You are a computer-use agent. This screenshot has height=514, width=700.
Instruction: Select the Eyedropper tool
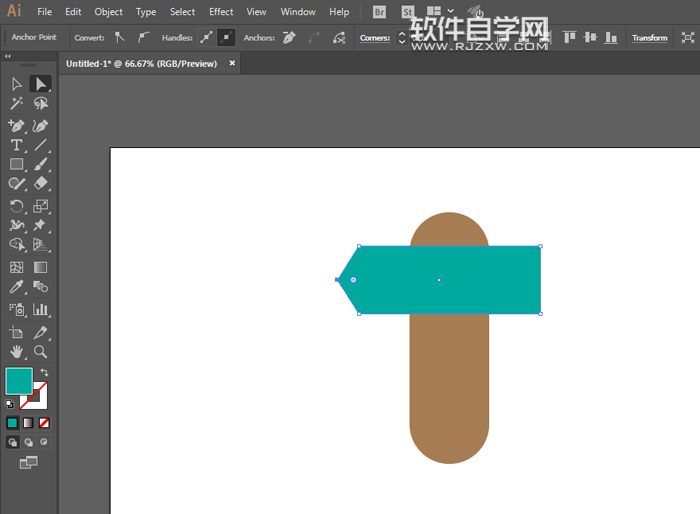[17, 288]
